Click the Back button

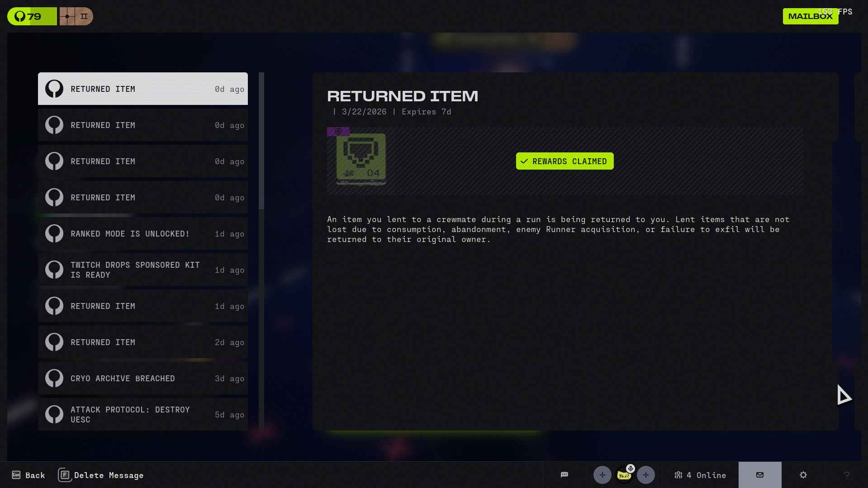pos(28,475)
